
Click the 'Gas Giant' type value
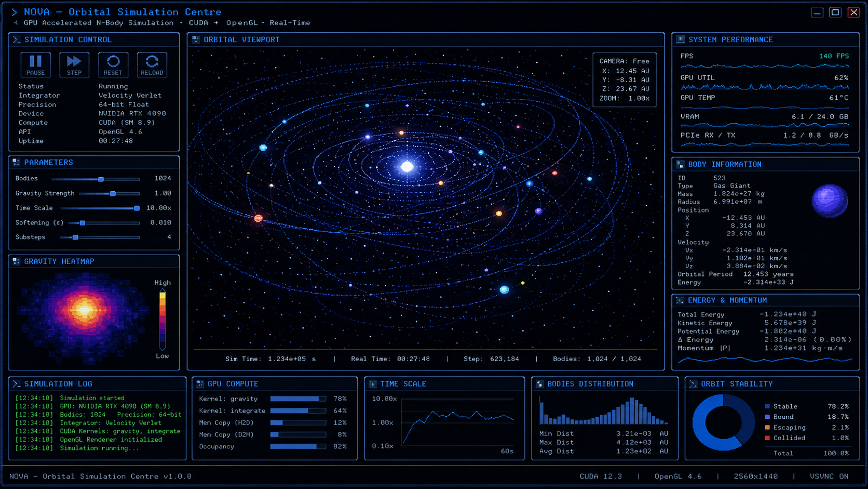coord(731,186)
